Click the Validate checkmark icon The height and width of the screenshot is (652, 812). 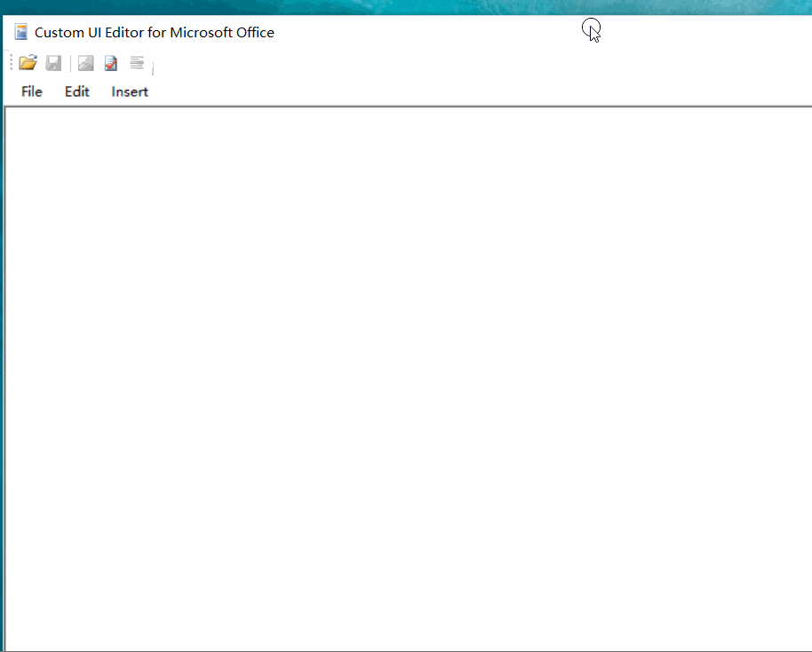click(x=111, y=63)
